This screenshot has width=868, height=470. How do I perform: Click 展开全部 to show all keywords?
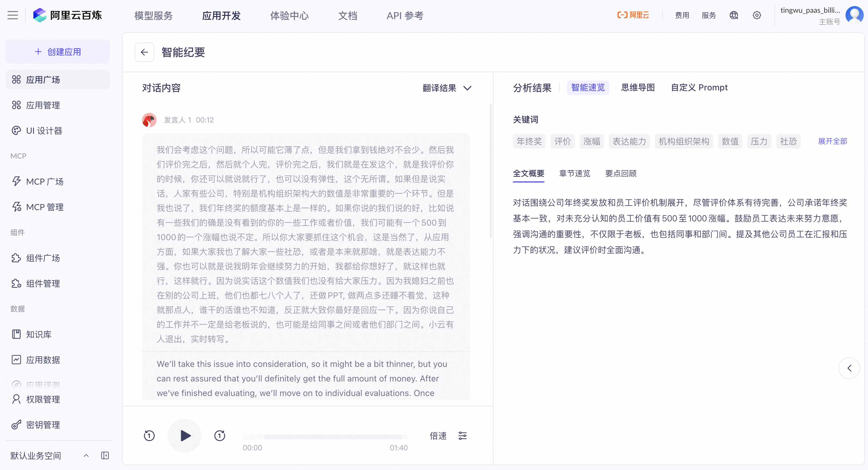pyautogui.click(x=832, y=141)
